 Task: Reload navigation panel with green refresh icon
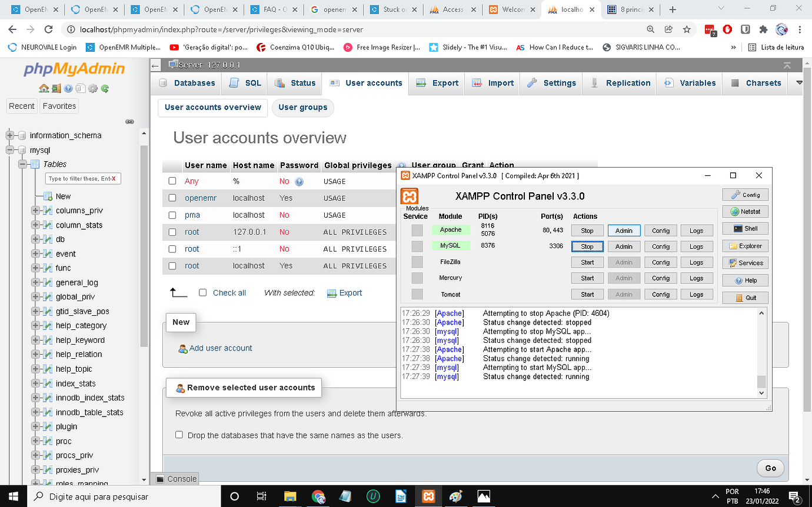[105, 88]
